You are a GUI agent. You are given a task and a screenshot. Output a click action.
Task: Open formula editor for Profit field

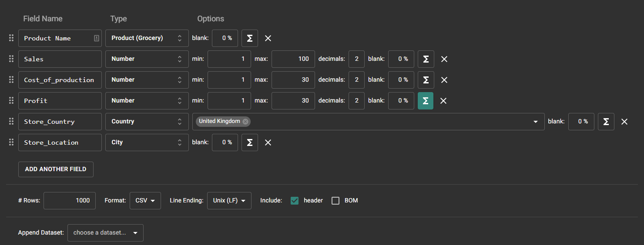(425, 101)
